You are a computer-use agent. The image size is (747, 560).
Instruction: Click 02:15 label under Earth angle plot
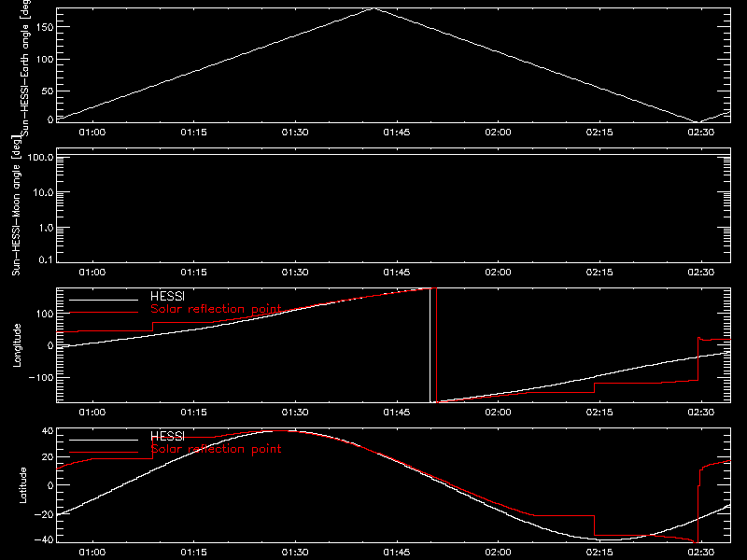[x=599, y=133]
